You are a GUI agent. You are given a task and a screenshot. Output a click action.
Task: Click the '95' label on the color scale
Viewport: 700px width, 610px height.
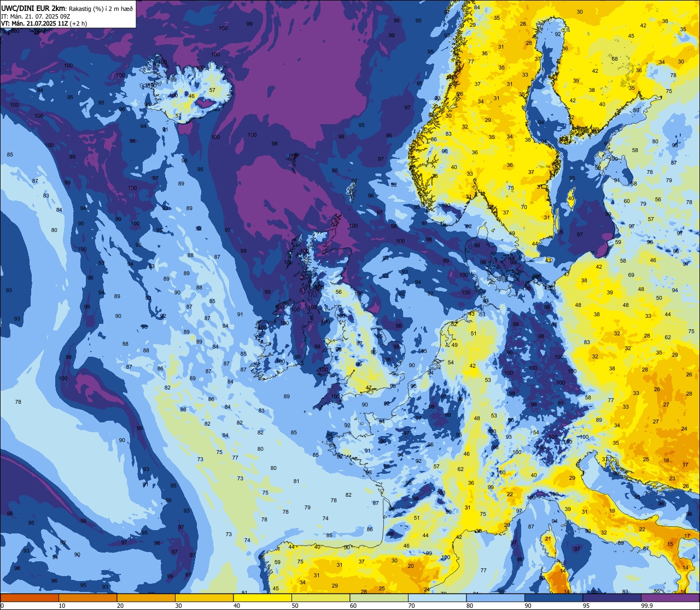[x=586, y=606]
